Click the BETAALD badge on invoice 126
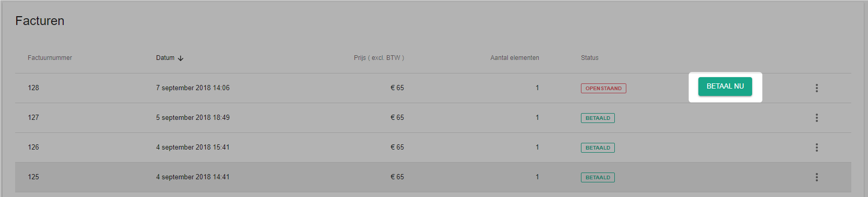This screenshot has height=197, width=868. [x=598, y=148]
